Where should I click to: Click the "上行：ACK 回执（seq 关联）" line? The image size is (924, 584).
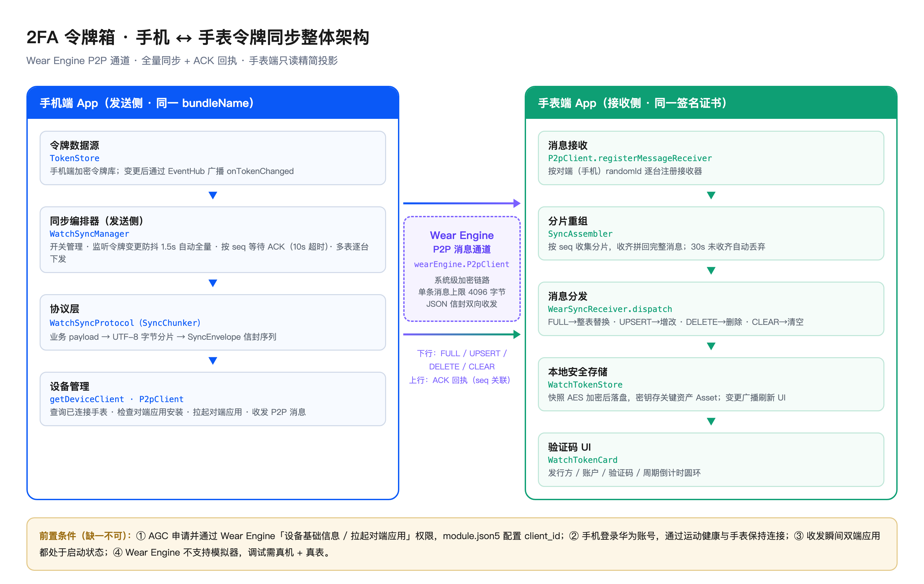(x=460, y=380)
